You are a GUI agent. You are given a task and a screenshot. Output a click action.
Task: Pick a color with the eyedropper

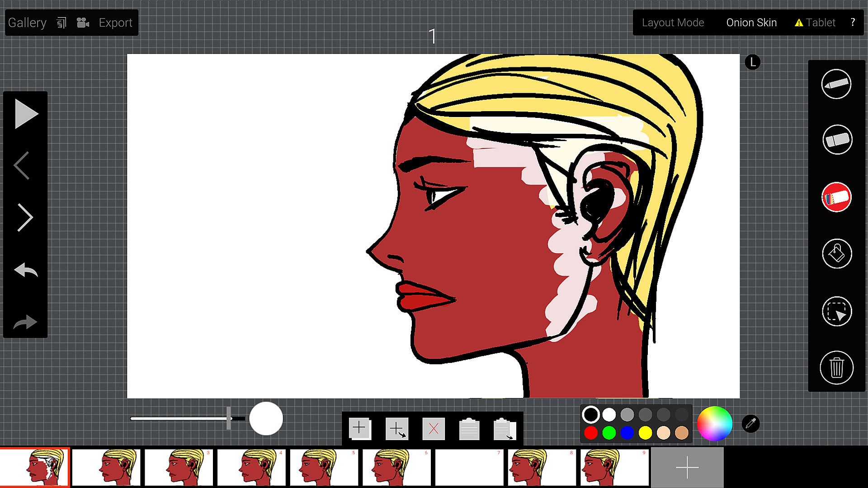[x=750, y=424]
